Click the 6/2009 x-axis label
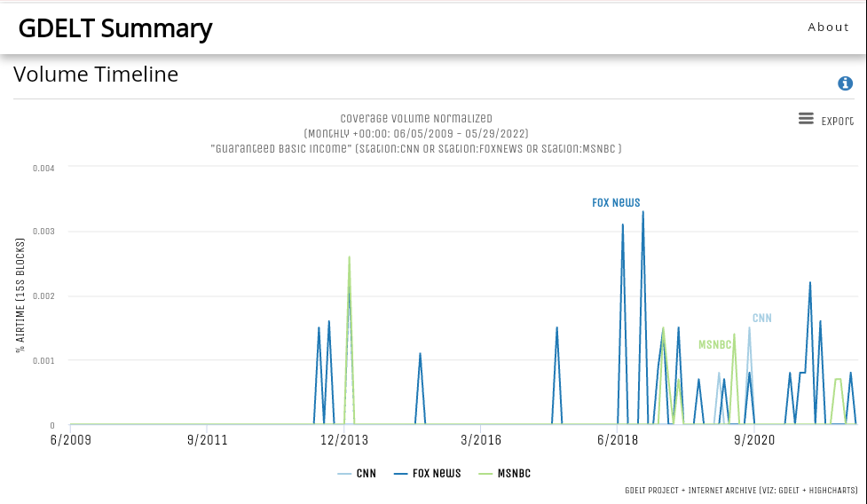Image resolution: width=867 pixels, height=504 pixels. point(70,440)
